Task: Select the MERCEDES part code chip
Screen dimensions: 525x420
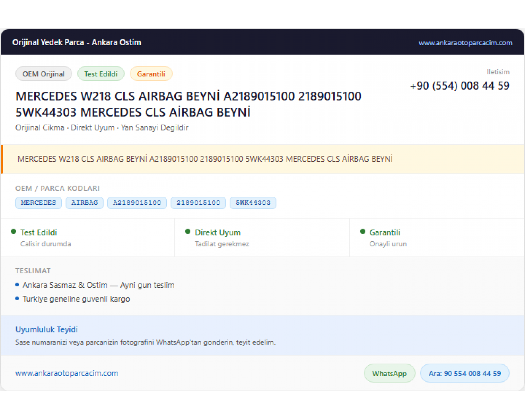Action: [38, 203]
